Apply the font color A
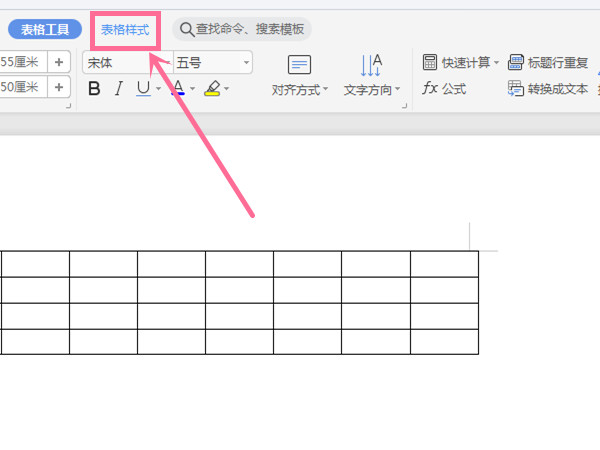This screenshot has height=450, width=600. [178, 88]
